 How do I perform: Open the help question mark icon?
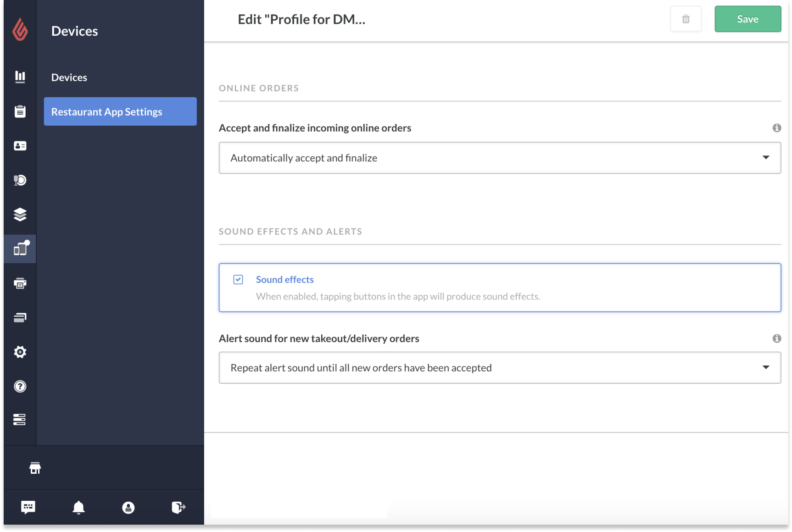(20, 386)
